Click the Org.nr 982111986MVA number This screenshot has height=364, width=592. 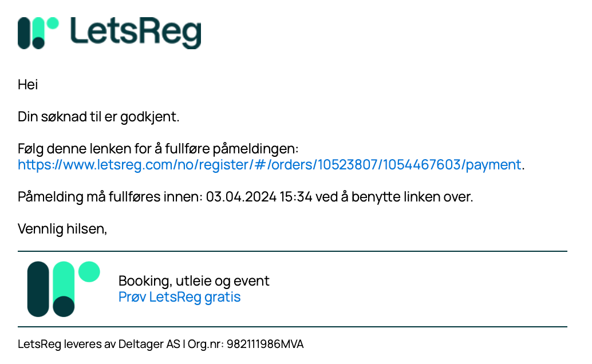coord(265,344)
